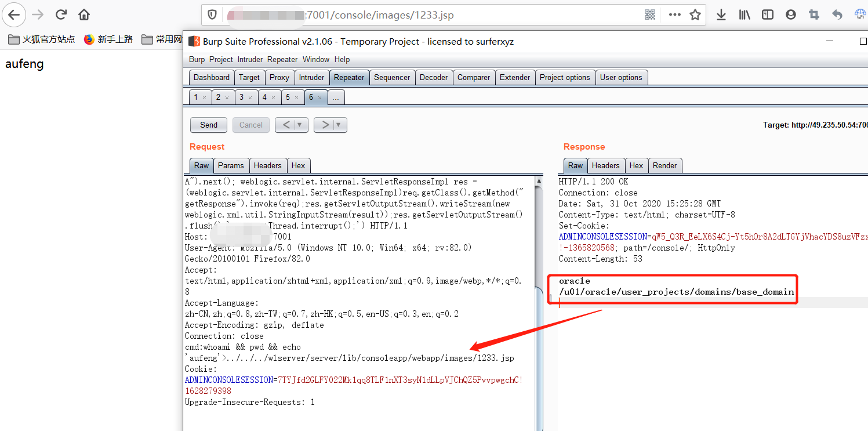Switch to Target tab

pos(249,77)
